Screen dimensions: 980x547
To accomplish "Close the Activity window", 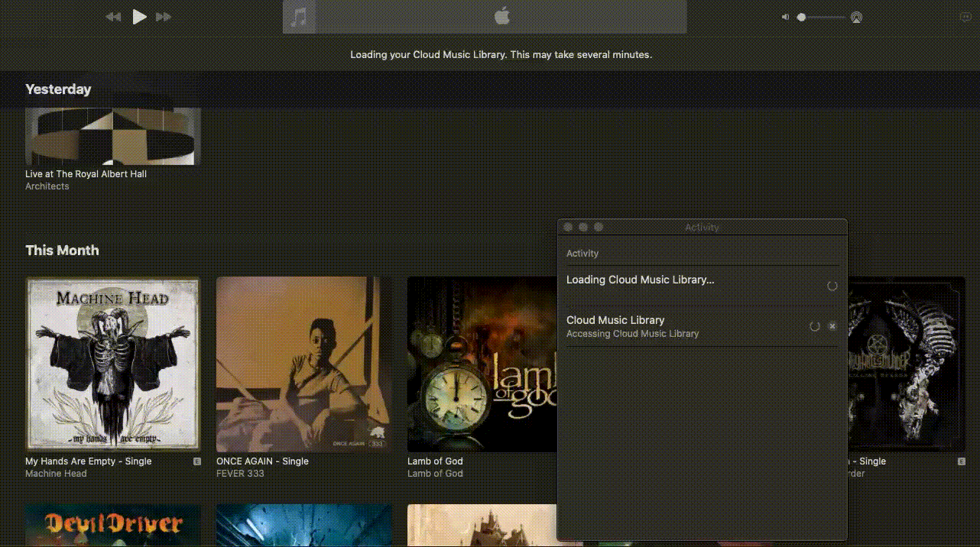I will click(x=568, y=227).
